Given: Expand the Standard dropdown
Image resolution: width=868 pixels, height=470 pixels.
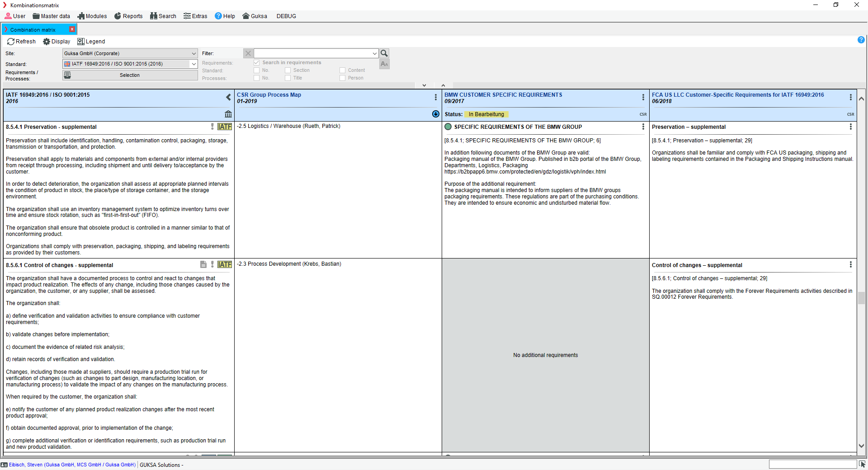Looking at the screenshot, I should [x=193, y=64].
